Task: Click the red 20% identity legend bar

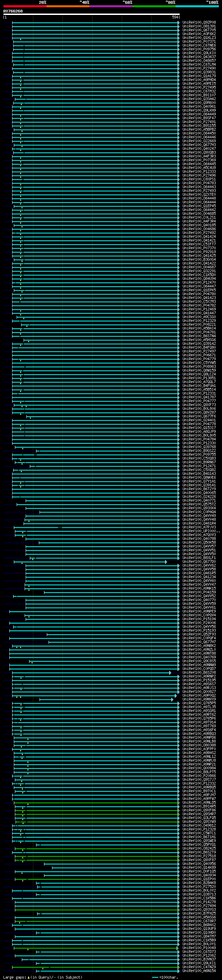Action: 25,6
